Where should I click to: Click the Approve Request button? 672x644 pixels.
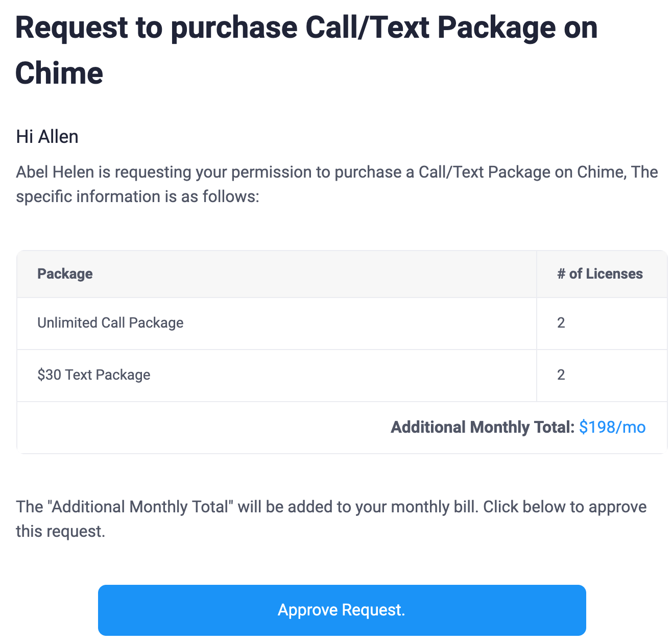[342, 610]
